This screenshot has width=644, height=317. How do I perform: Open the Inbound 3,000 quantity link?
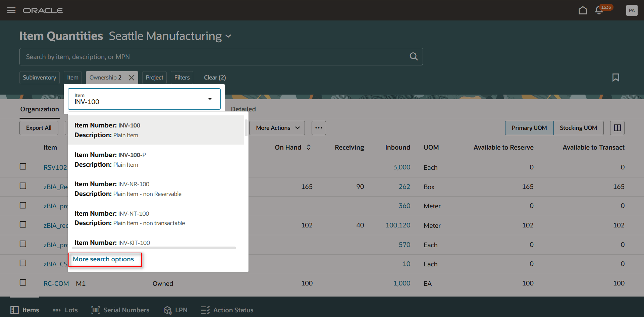point(401,167)
